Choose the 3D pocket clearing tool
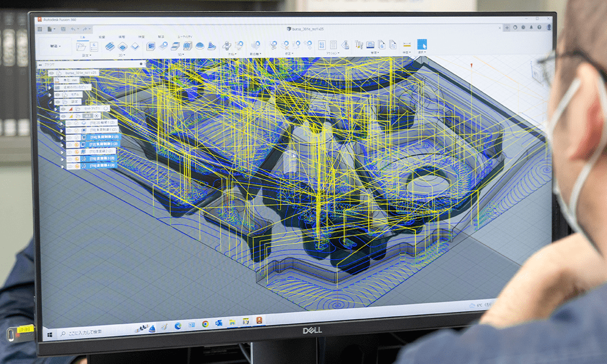 (163, 46)
